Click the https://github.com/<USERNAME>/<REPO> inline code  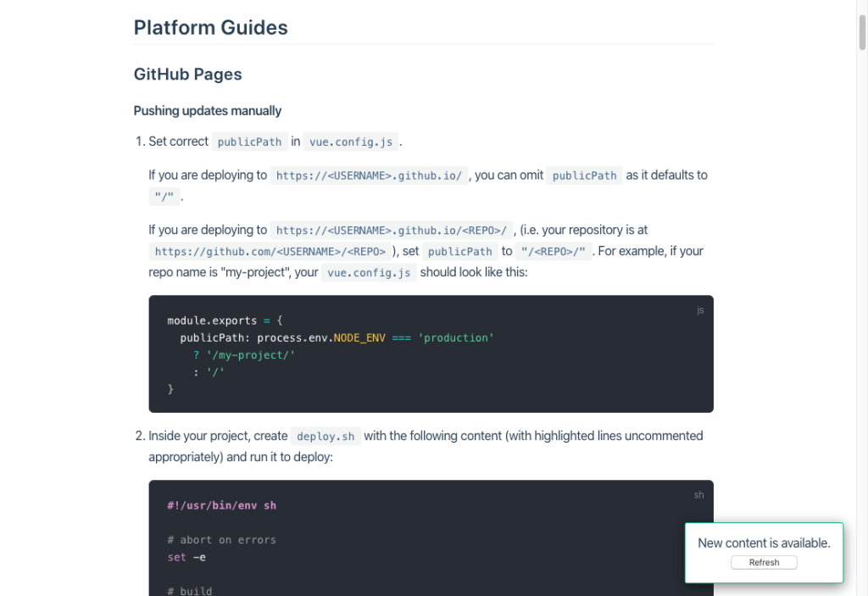tap(270, 252)
